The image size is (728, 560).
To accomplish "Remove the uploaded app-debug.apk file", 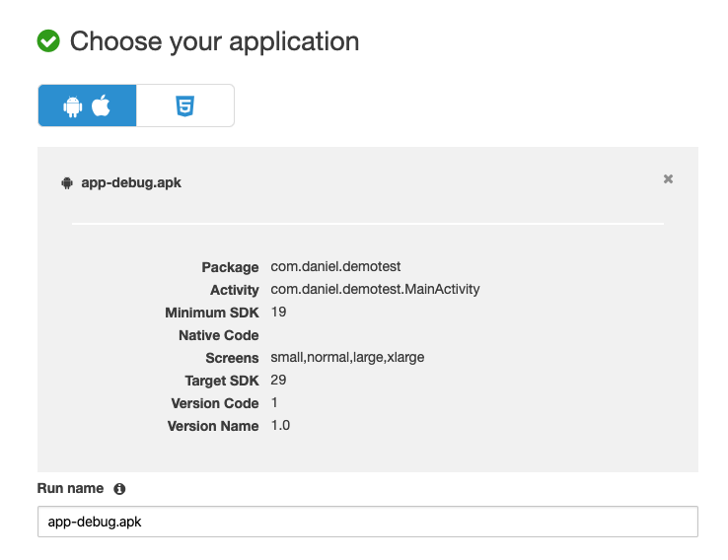I will click(x=668, y=179).
